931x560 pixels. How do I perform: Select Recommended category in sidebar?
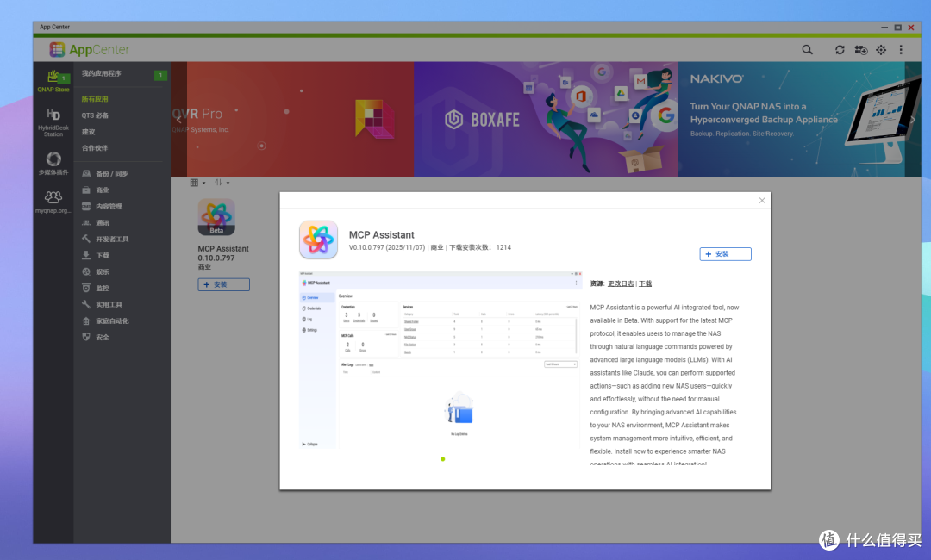point(89,132)
